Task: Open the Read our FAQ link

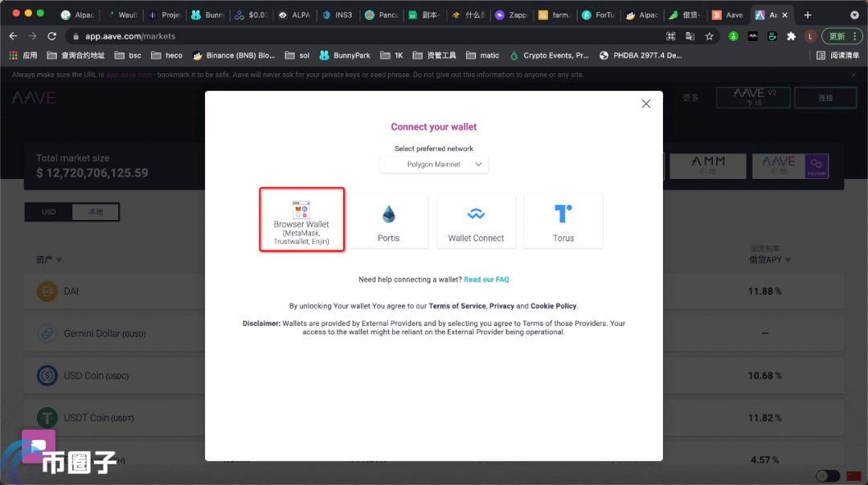Action: pos(486,279)
